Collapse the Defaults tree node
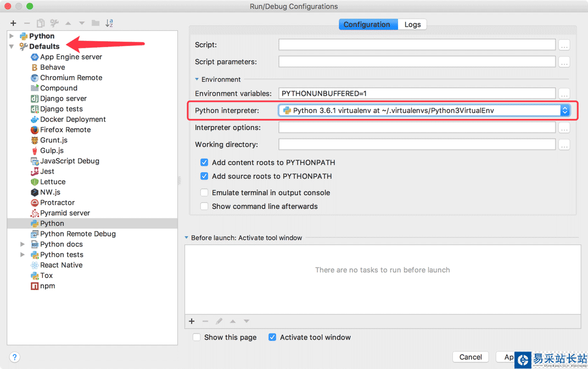588x369 pixels. point(12,47)
